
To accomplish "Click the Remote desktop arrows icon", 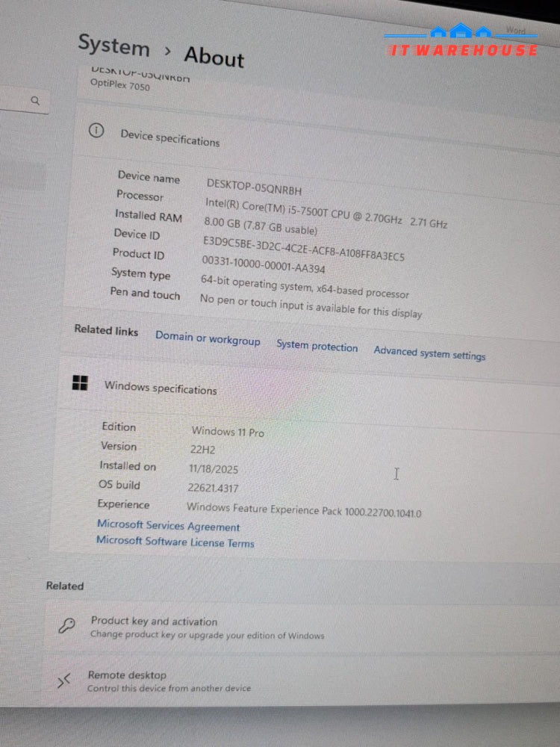I will pyautogui.click(x=63, y=681).
